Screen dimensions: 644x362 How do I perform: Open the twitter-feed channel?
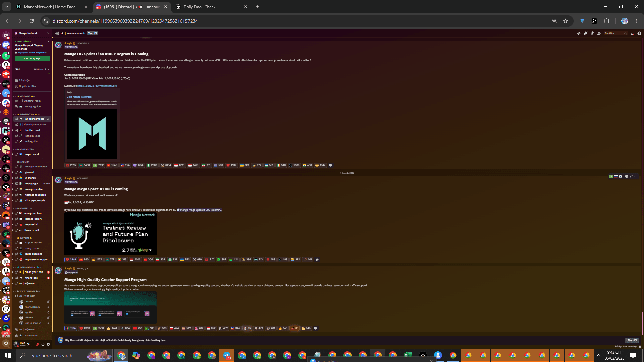pos(32,130)
